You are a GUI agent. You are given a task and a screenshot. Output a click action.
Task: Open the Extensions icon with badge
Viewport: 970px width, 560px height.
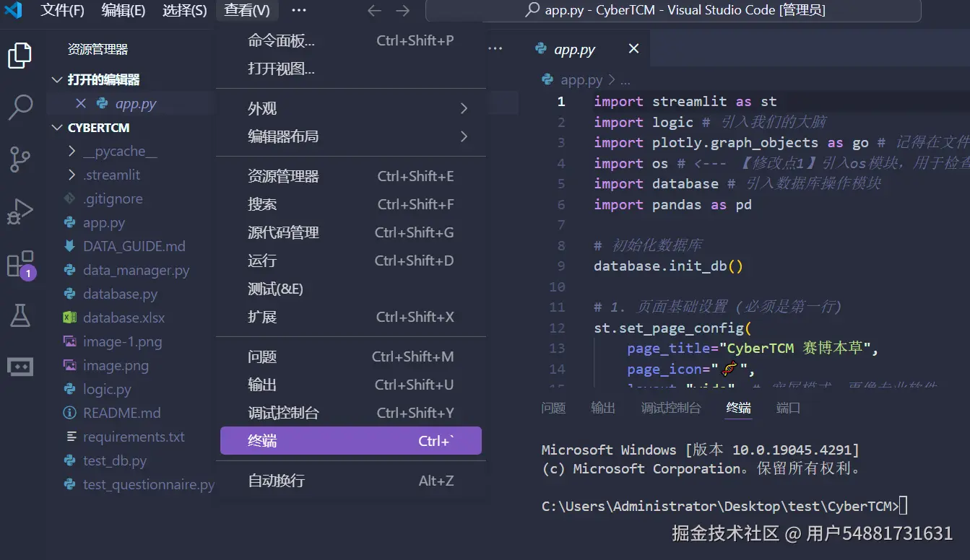coord(20,263)
